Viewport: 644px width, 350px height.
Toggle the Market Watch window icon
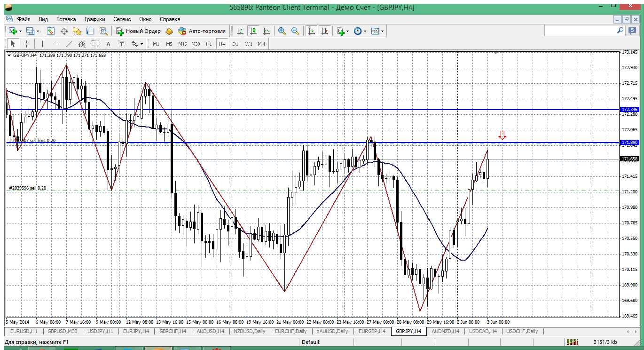51,31
